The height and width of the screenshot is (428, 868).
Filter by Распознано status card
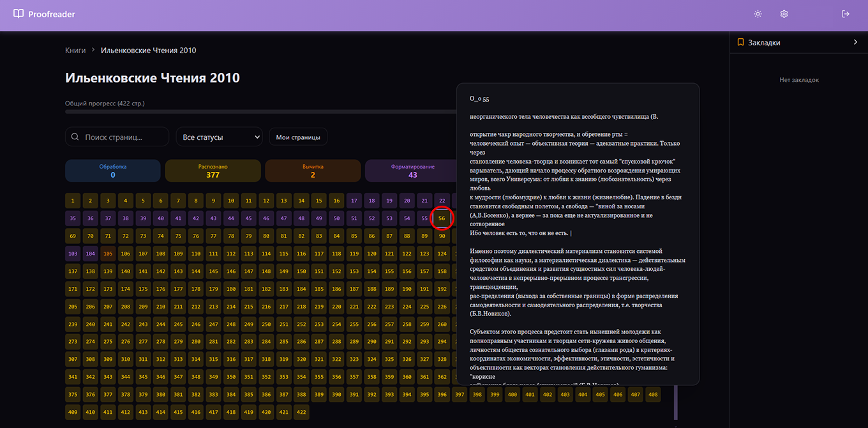coord(213,171)
